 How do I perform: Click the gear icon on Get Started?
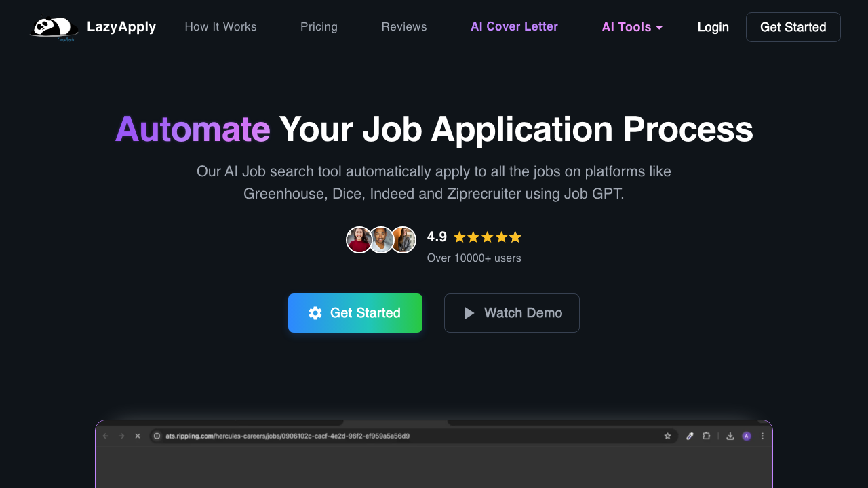click(315, 313)
